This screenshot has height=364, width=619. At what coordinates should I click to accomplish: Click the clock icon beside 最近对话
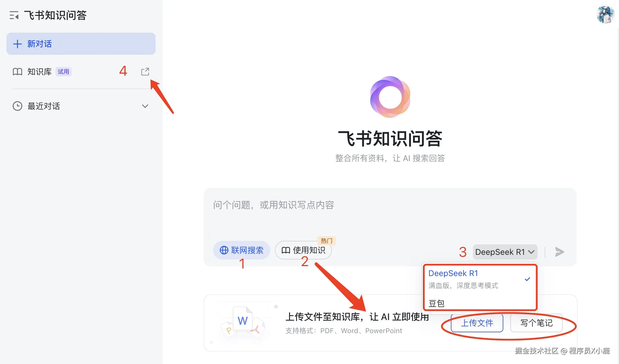pos(17,106)
